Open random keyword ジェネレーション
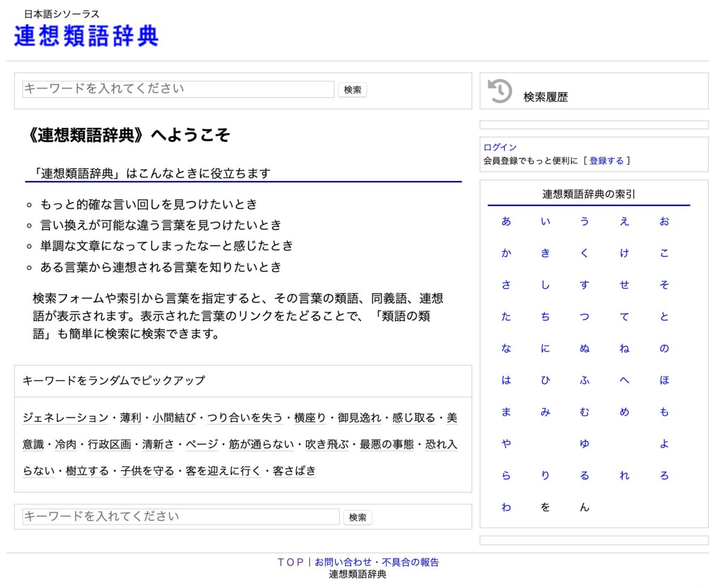The height and width of the screenshot is (588, 725). [x=65, y=418]
